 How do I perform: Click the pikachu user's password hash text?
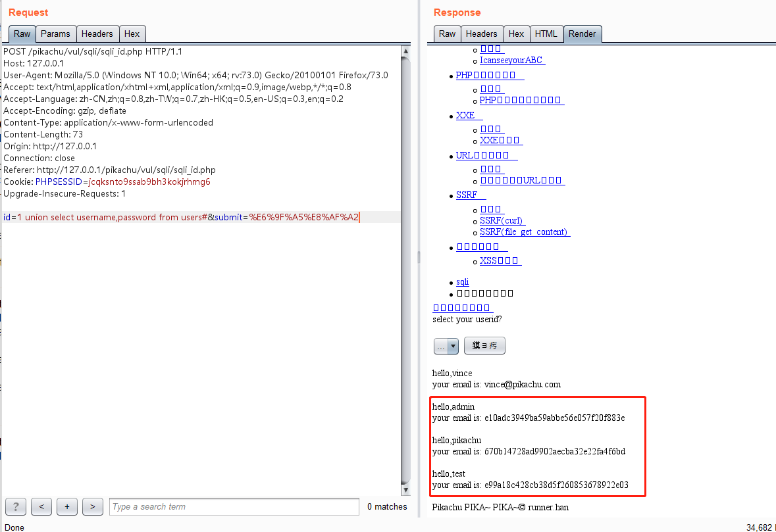[555, 451]
